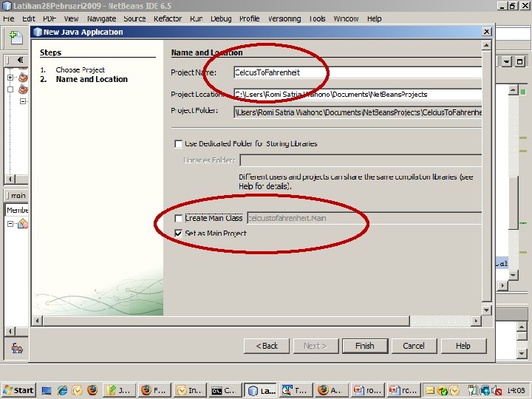Switch to the Firefox 'A...' taskbar button
The width and height of the screenshot is (532, 399).
pyautogui.click(x=330, y=391)
